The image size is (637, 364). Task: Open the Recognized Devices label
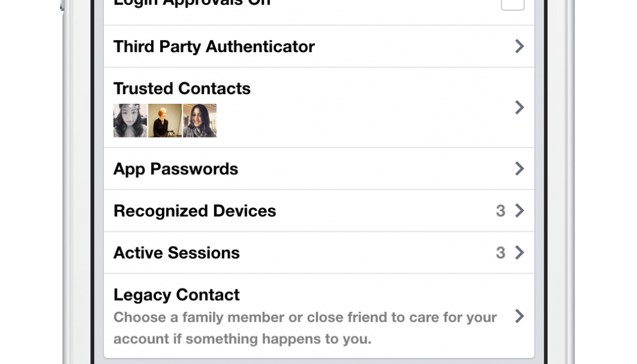195,211
